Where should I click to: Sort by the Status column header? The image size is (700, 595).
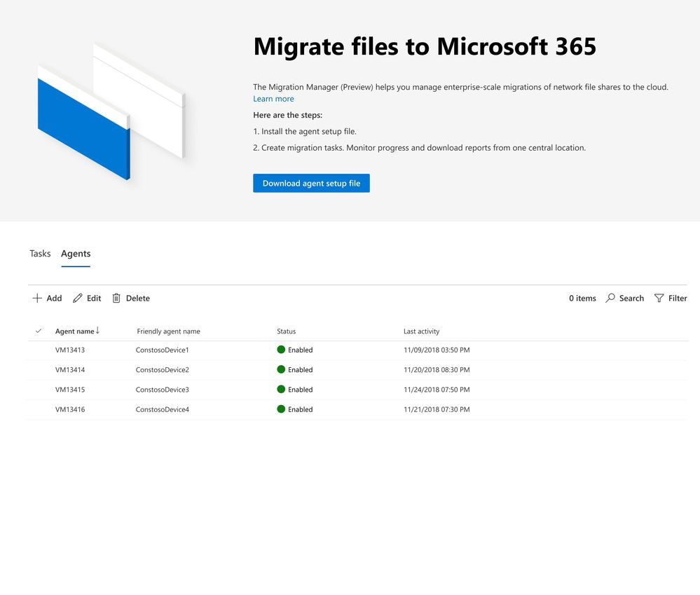pyautogui.click(x=286, y=331)
